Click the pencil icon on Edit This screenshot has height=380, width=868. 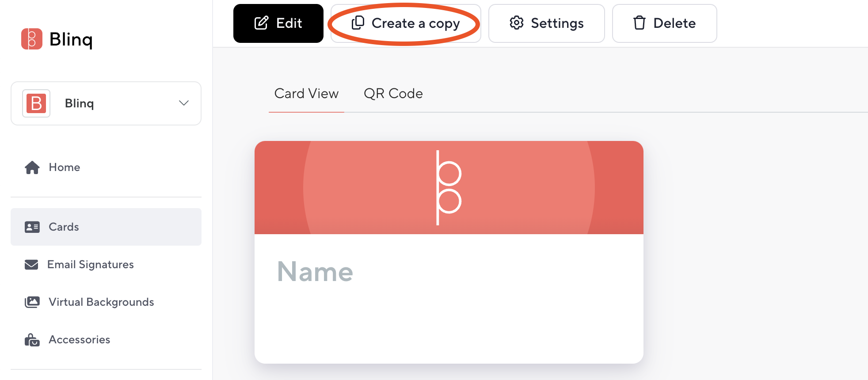pos(261,23)
